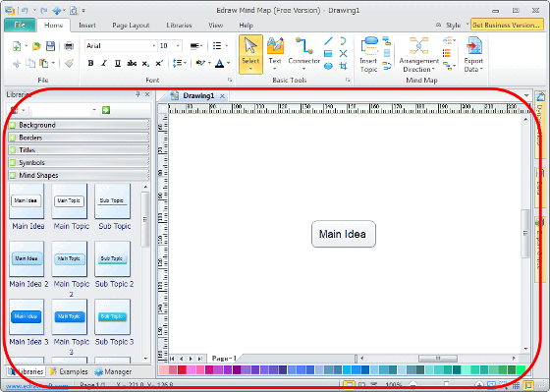Select the rectangle shape tool
The width and height of the screenshot is (550, 392).
(x=328, y=53)
